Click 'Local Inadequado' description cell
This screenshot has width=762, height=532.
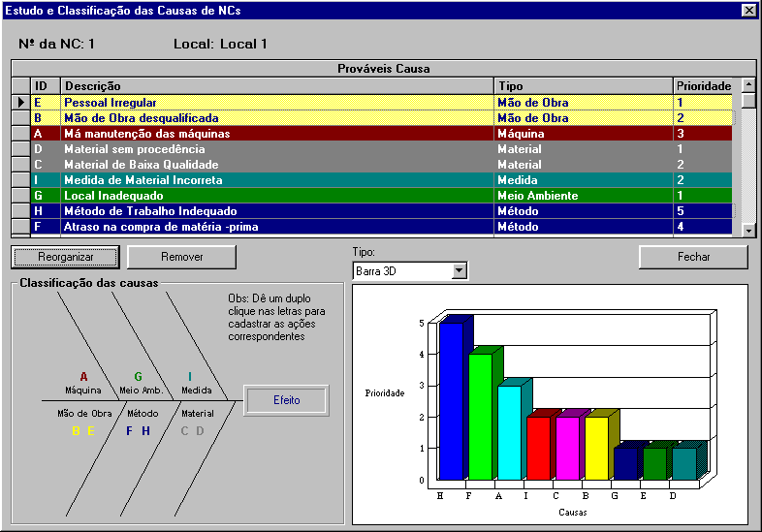coord(277,196)
